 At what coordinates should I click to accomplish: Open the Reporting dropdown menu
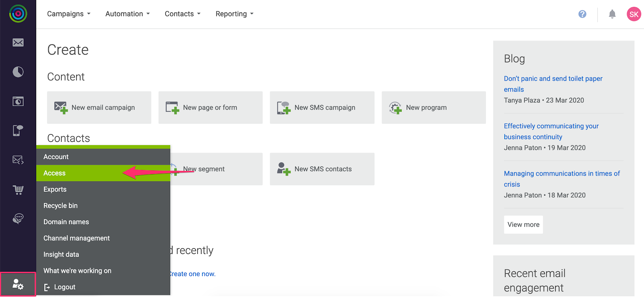(x=235, y=14)
